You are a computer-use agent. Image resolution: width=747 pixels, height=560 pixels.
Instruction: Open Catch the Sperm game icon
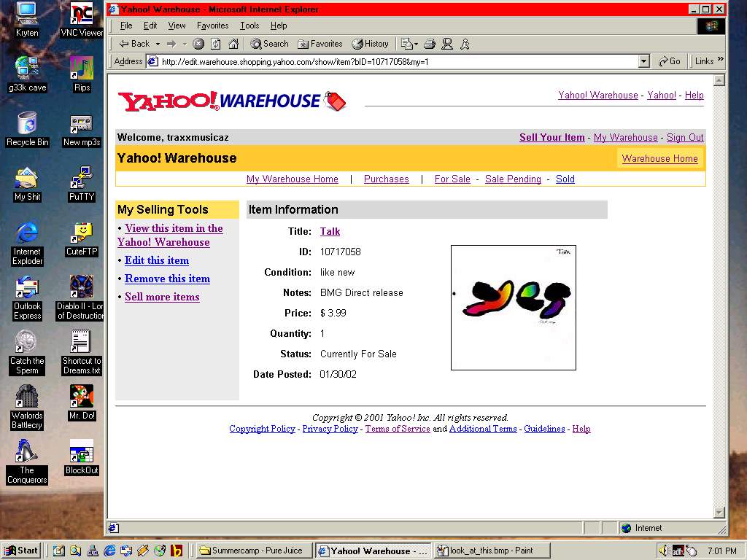27,352
